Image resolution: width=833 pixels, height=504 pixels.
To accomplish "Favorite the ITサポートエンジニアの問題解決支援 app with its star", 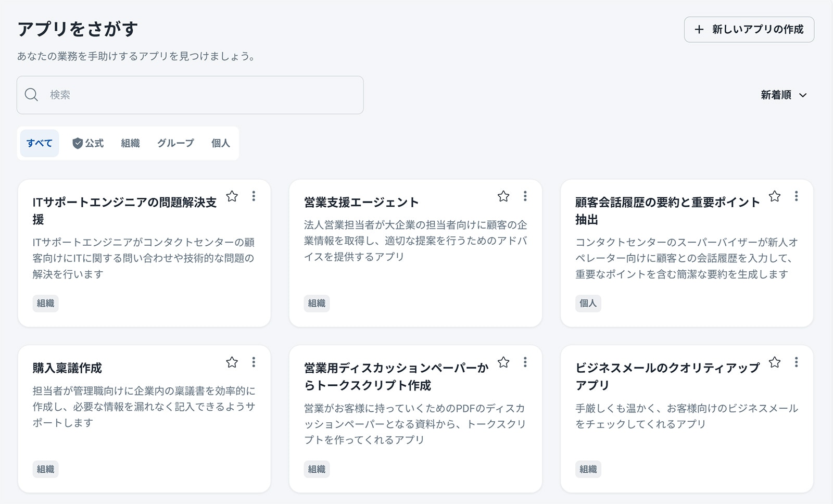I will point(232,196).
